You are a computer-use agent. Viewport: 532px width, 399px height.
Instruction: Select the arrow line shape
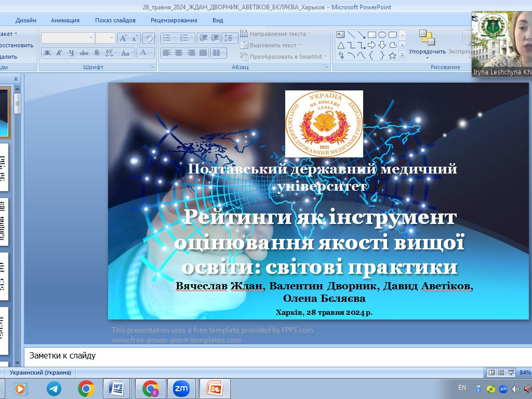tap(362, 35)
